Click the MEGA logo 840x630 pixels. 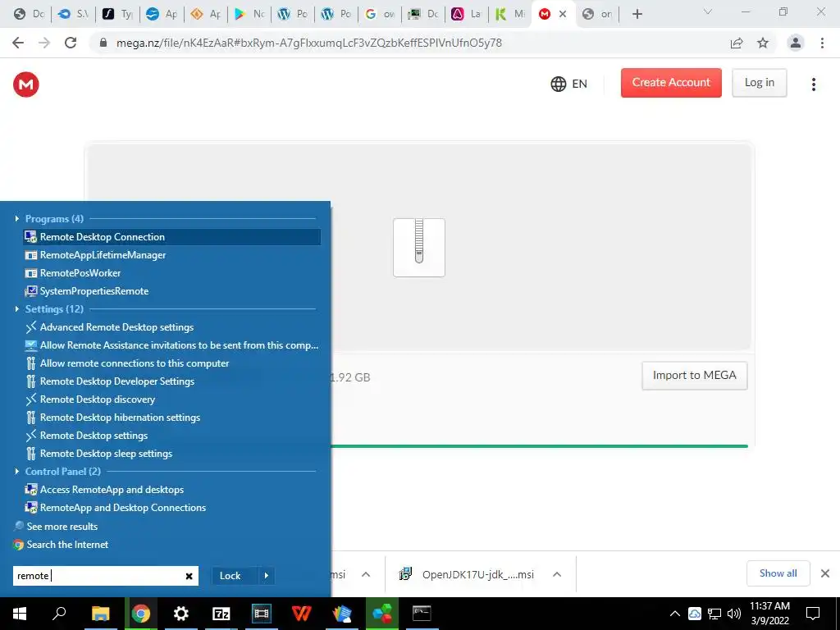pos(25,84)
